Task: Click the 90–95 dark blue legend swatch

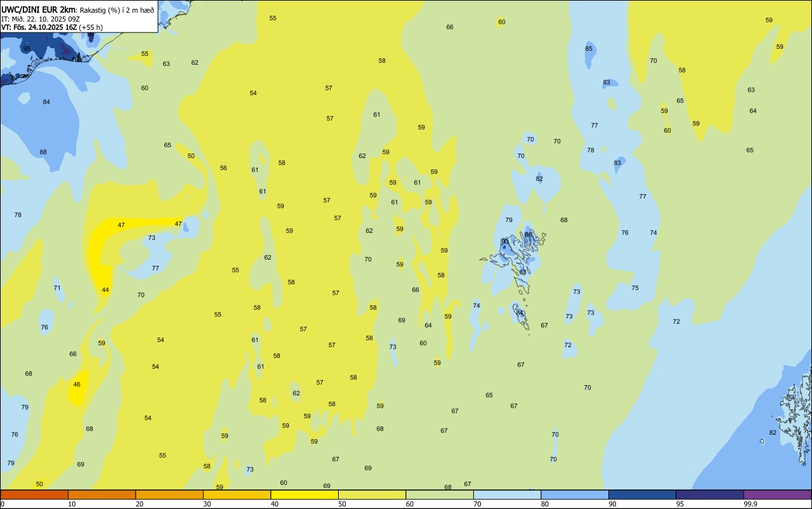Action: point(642,494)
